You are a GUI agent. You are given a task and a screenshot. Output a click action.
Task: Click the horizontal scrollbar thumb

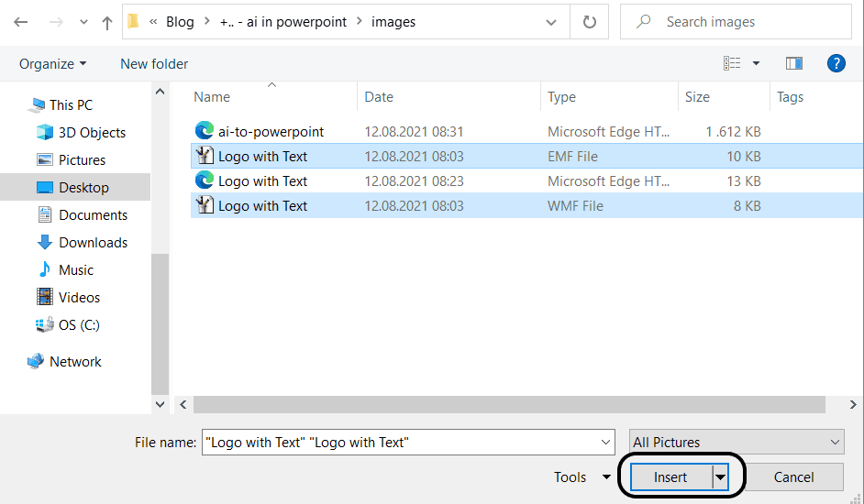point(509,405)
